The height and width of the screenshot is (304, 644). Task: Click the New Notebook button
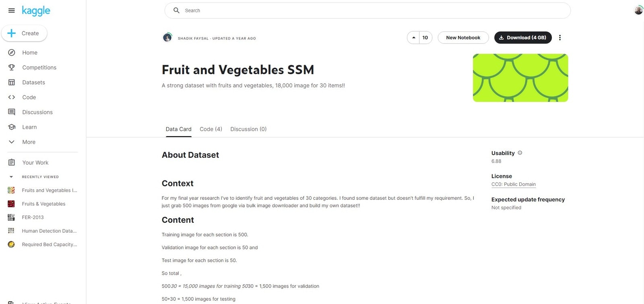(463, 37)
